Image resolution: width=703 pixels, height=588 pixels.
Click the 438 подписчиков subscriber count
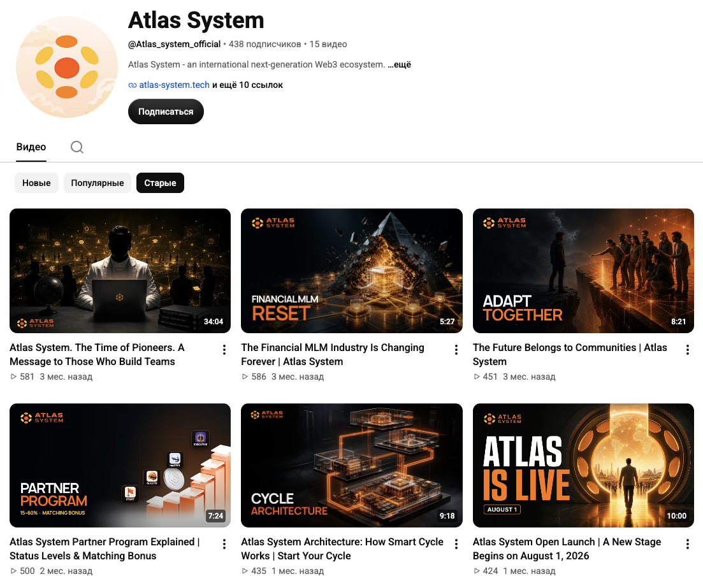coord(265,44)
